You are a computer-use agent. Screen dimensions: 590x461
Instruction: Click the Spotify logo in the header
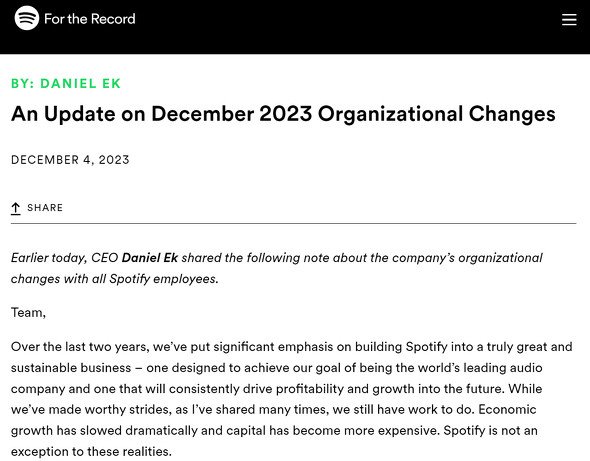point(26,18)
